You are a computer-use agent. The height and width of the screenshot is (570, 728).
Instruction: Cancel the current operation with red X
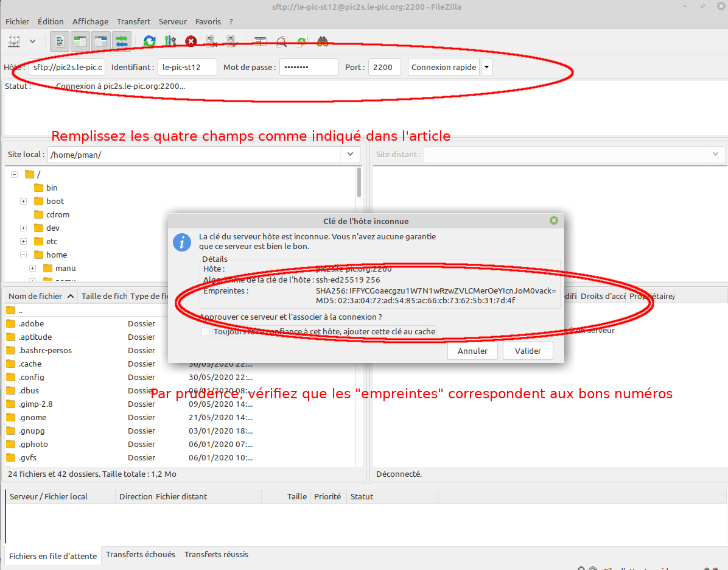point(191,41)
